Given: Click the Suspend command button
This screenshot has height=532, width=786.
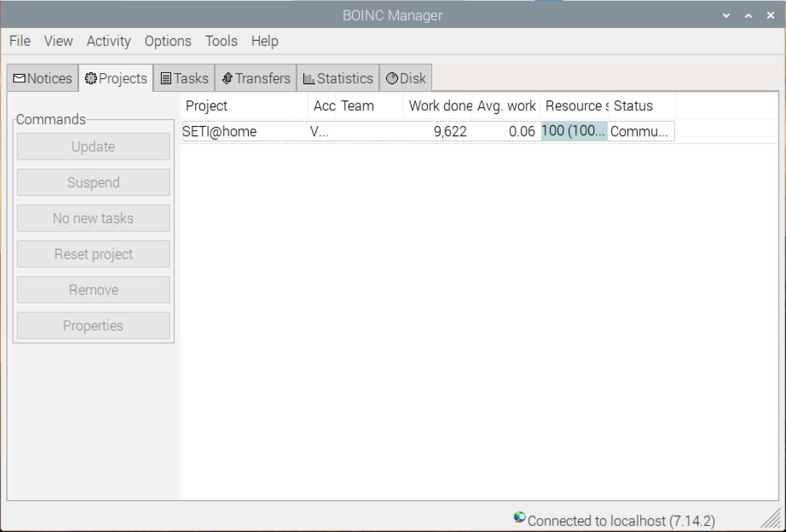Looking at the screenshot, I should (x=94, y=182).
